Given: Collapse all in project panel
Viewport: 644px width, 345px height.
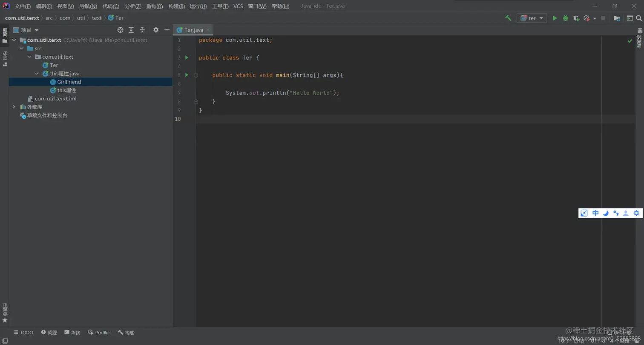Looking at the screenshot, I should (x=142, y=30).
